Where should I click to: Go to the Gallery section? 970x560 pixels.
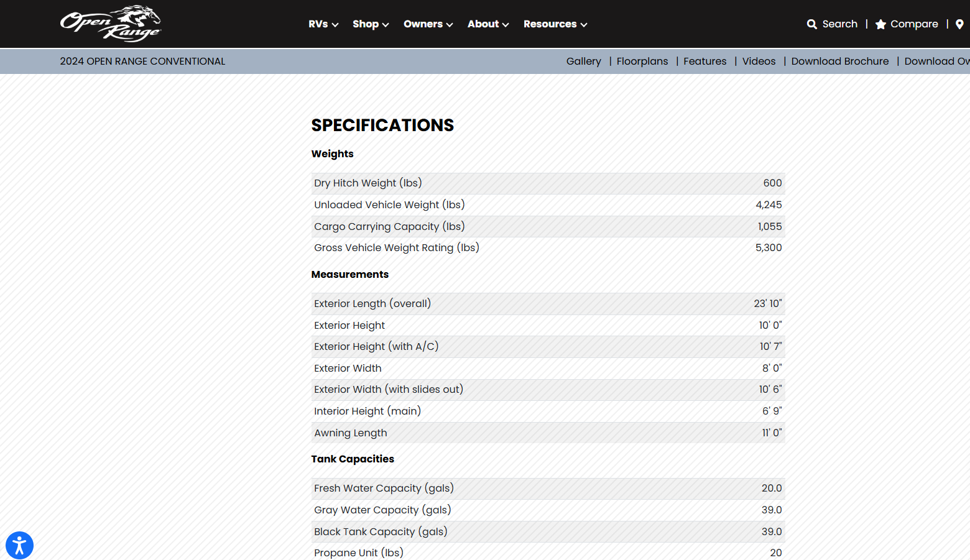pos(583,61)
